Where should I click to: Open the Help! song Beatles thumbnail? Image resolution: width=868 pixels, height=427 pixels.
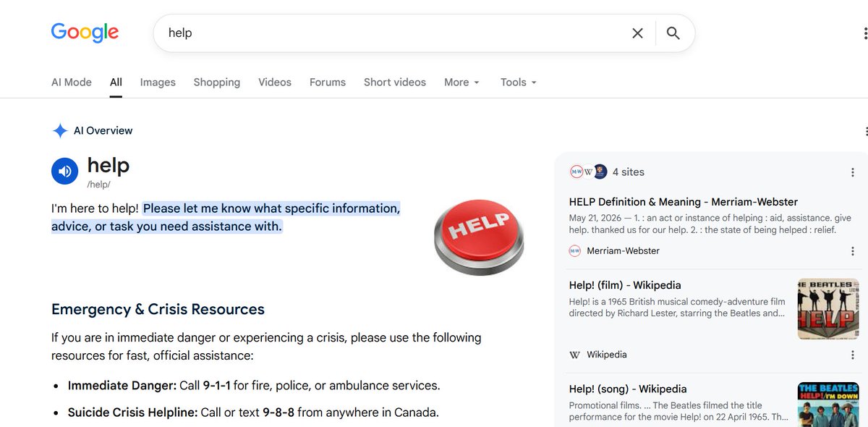(828, 405)
